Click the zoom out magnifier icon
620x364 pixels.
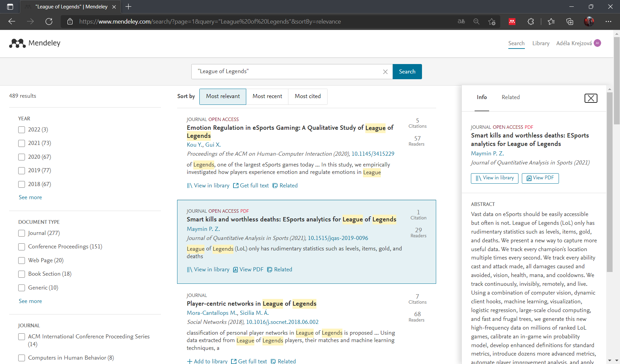coord(476,22)
